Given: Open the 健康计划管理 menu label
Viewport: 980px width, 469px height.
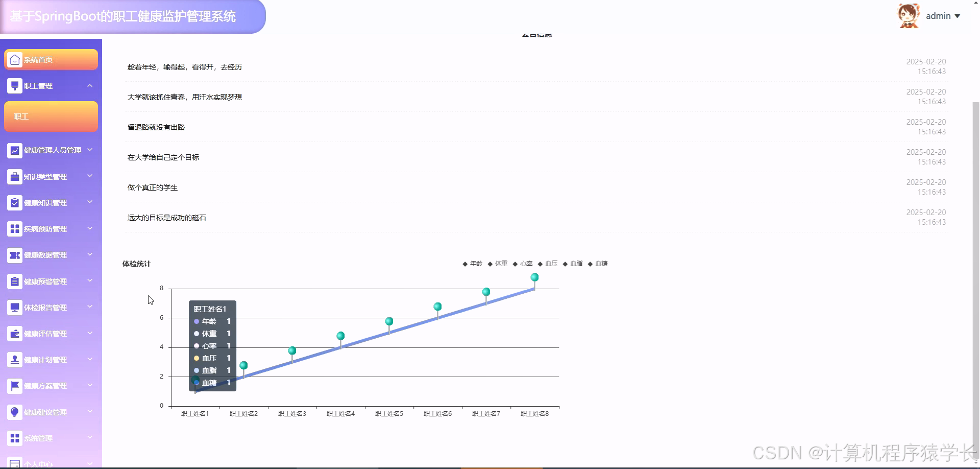Looking at the screenshot, I should 45,360.
